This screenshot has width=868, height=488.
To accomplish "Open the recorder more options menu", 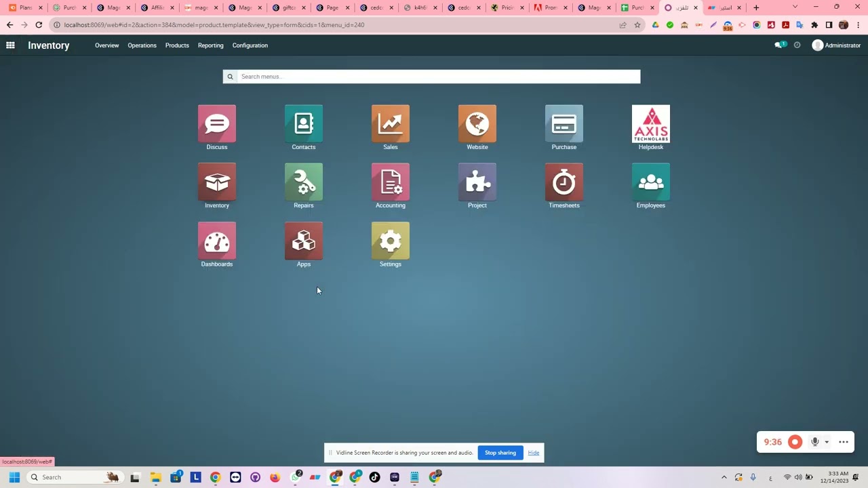I will 844,442.
